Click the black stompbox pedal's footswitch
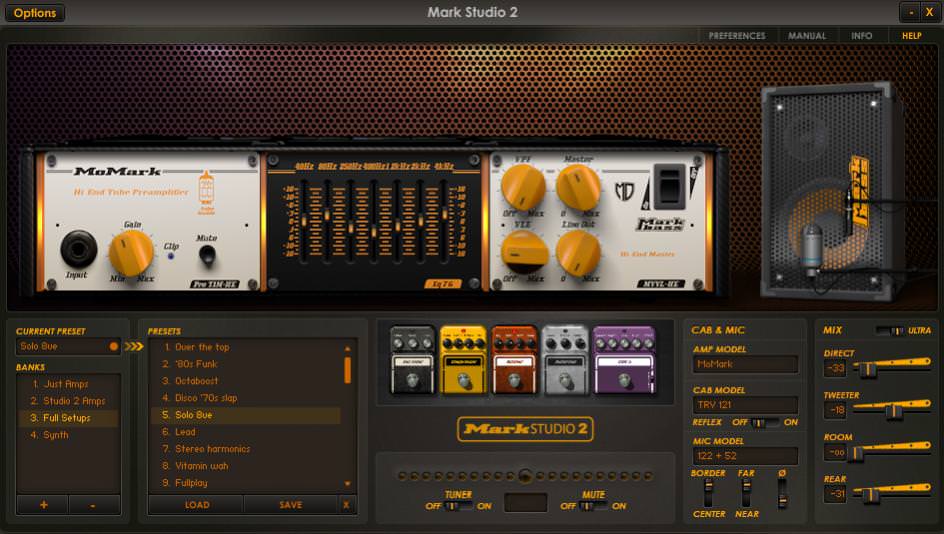The width and height of the screenshot is (944, 534). (x=412, y=380)
